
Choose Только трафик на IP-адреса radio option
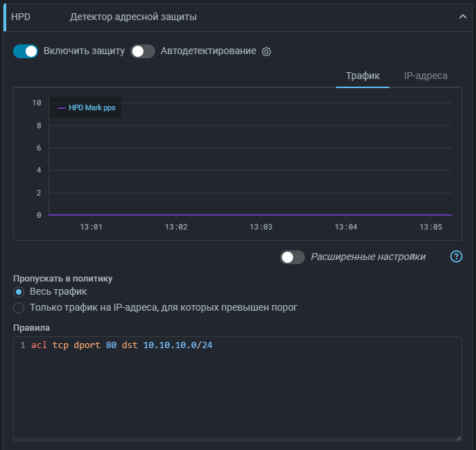coord(19,307)
